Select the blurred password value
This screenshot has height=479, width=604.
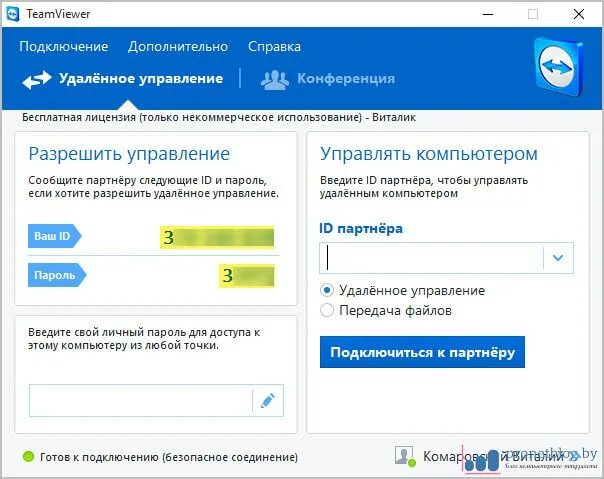(247, 276)
